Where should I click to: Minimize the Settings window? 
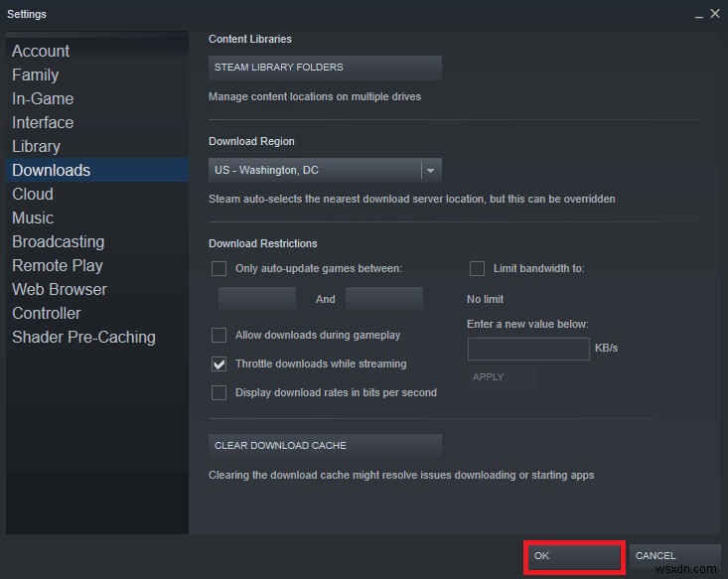pyautogui.click(x=699, y=15)
